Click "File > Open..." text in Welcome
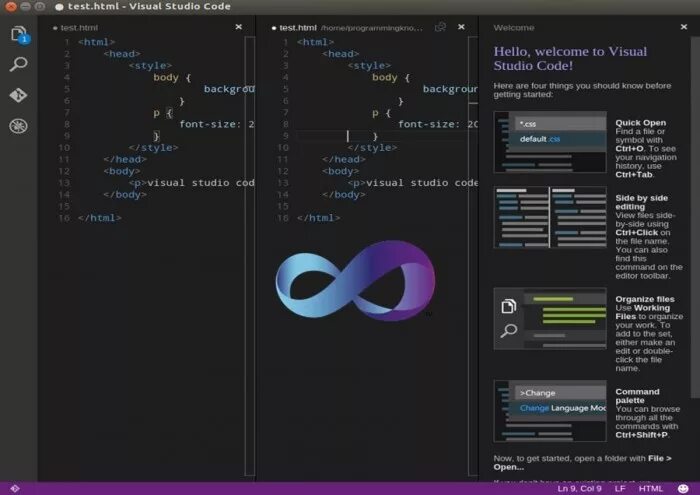 582,462
